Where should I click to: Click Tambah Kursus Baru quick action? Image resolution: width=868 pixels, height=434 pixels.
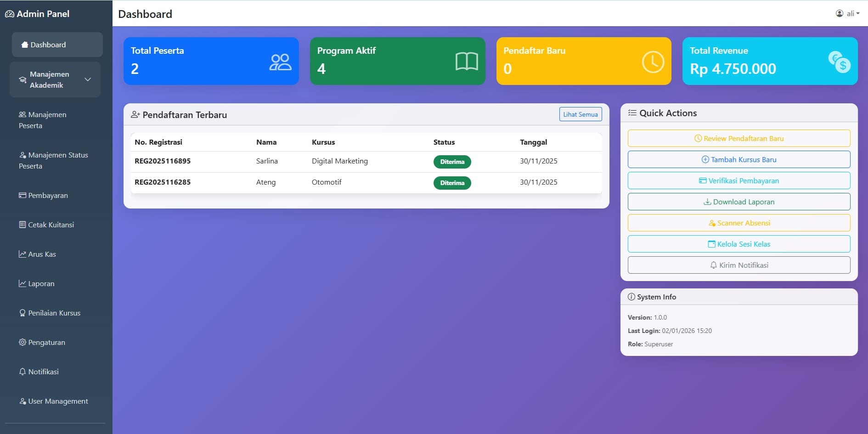tap(738, 159)
